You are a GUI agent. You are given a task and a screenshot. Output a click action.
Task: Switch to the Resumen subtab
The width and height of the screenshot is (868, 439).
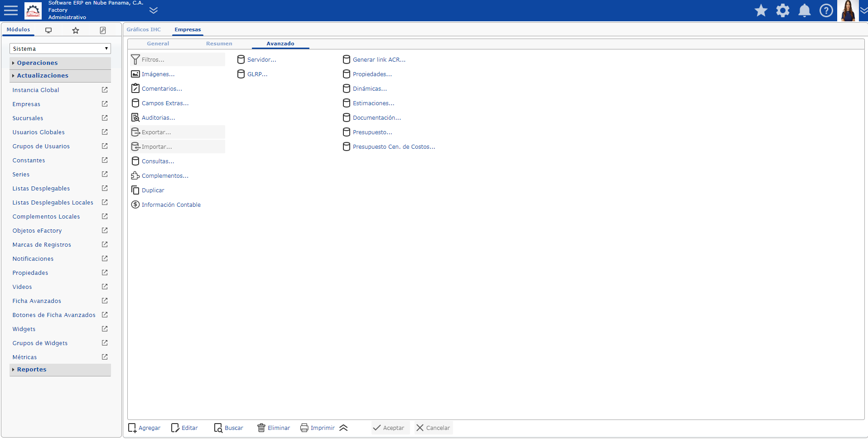219,44
